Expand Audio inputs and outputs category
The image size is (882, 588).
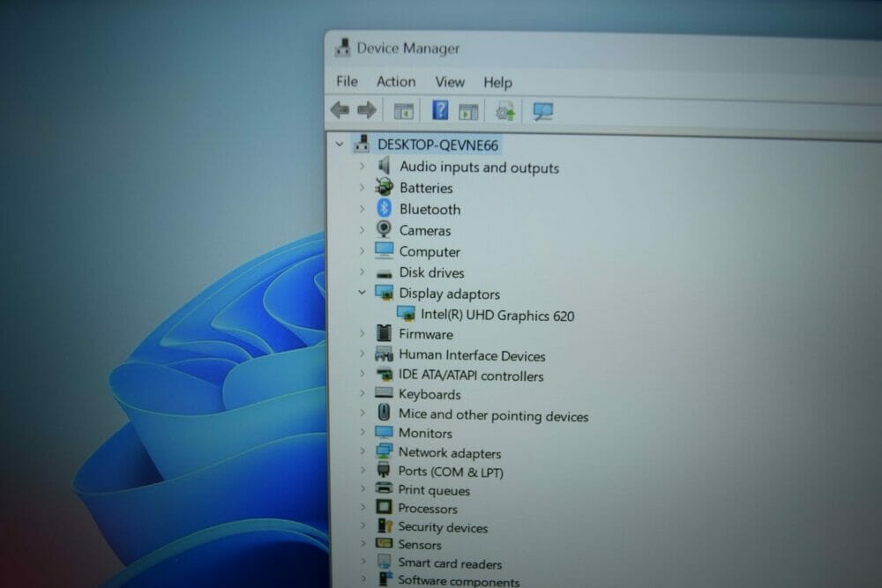(x=363, y=166)
